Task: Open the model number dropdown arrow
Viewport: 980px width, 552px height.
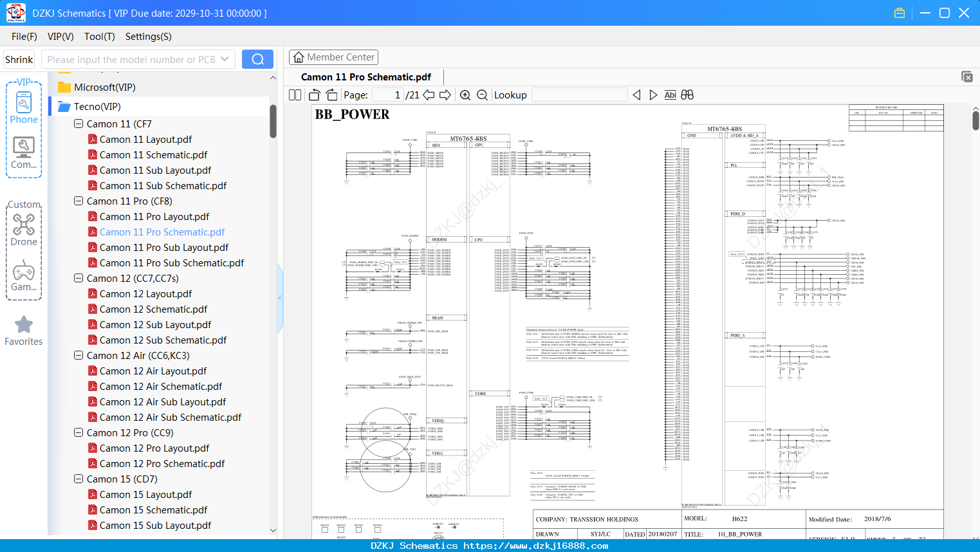Action: (225, 59)
